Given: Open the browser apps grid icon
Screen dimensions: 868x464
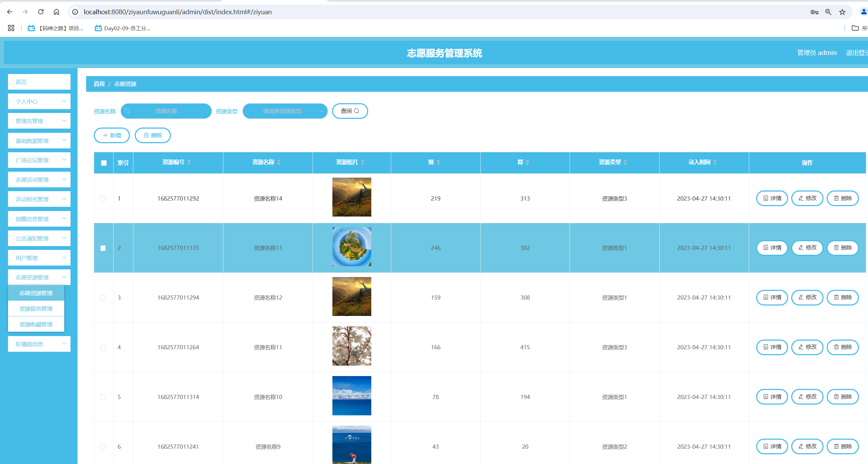Looking at the screenshot, I should pyautogui.click(x=11, y=28).
